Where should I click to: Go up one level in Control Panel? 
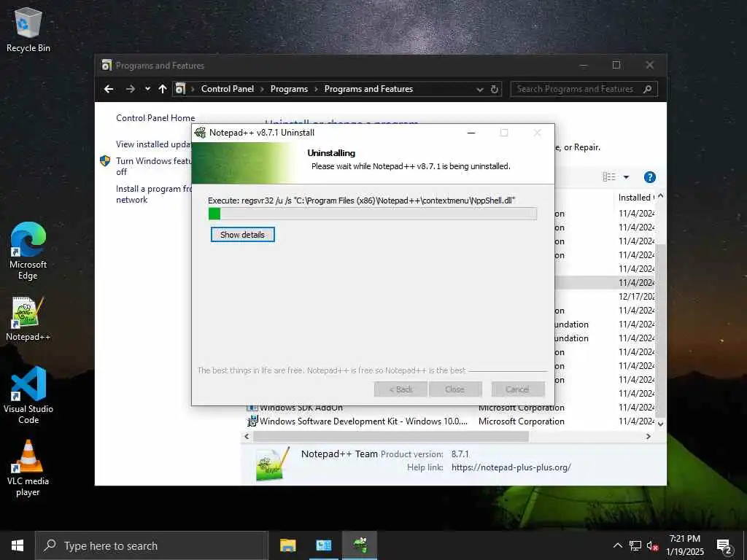[x=163, y=89]
